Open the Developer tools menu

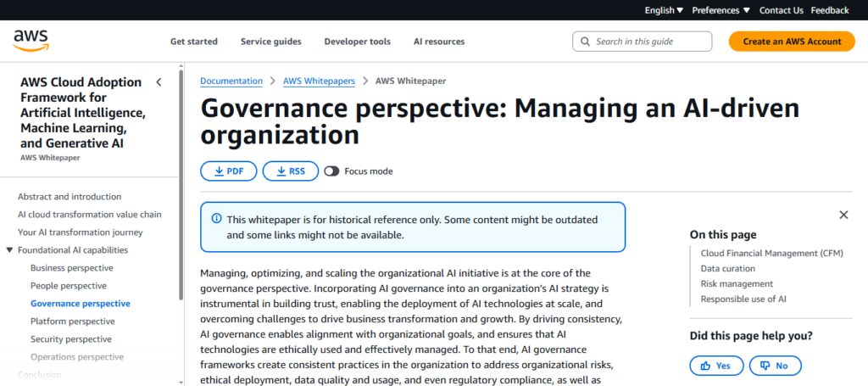pos(357,42)
